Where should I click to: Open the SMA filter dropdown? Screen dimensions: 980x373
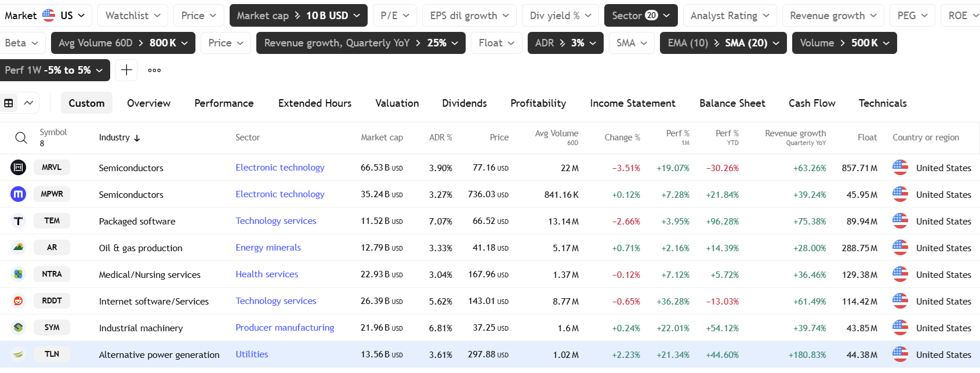coord(631,43)
